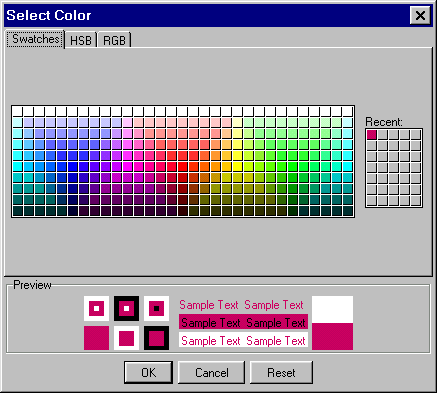Click the white and magenta comparison block in Preview
The width and height of the screenshot is (437, 393).
pyautogui.click(x=332, y=323)
